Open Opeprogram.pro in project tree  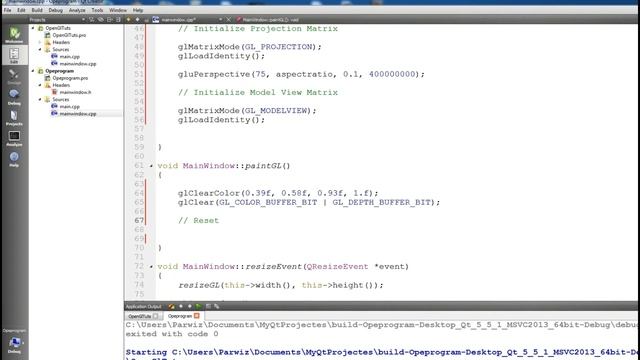(x=70, y=78)
